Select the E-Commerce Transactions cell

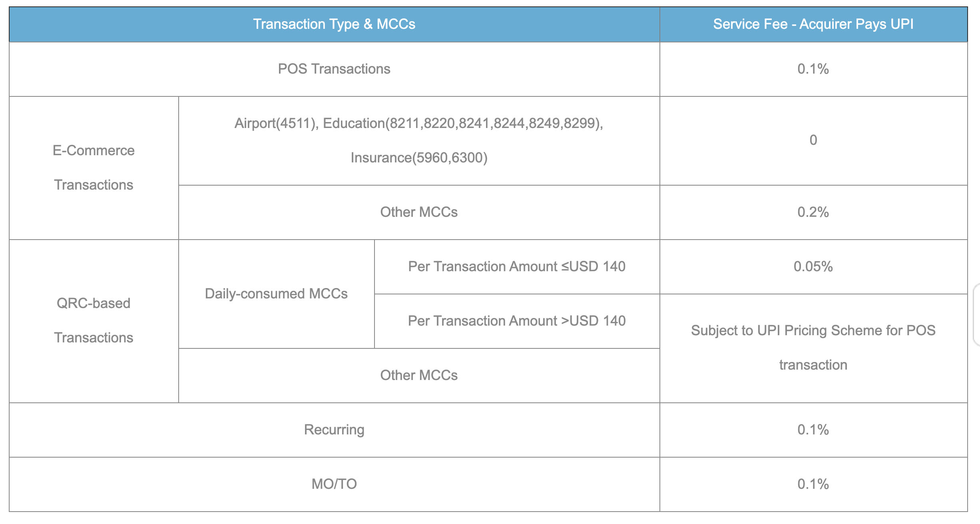click(94, 168)
